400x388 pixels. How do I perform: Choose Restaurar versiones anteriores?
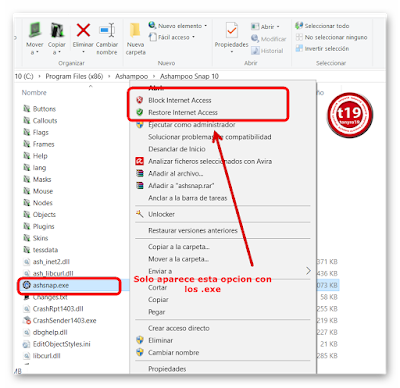pyautogui.click(x=193, y=230)
